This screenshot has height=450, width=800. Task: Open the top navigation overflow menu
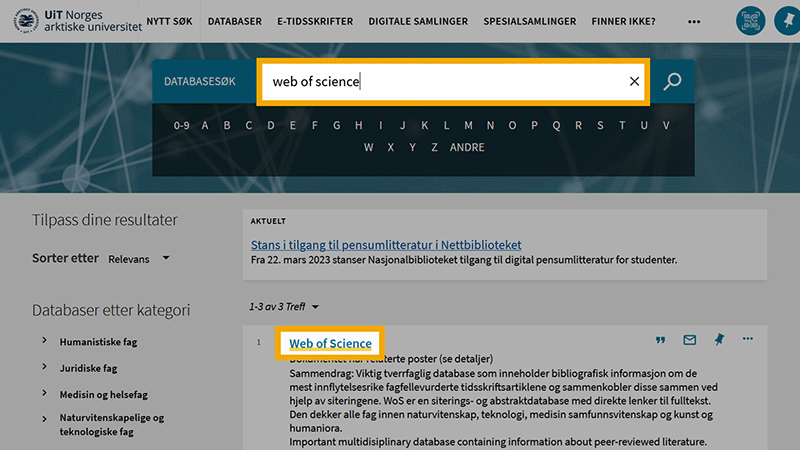(x=694, y=21)
